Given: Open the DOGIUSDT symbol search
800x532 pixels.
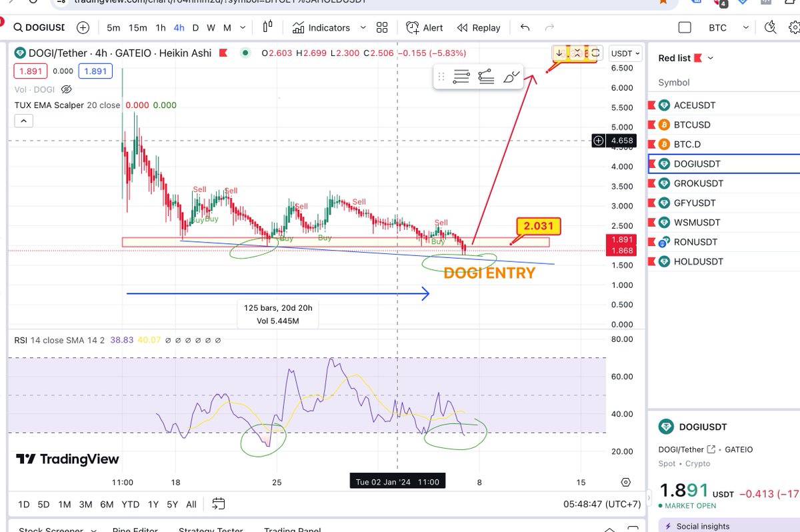Looking at the screenshot, I should 40,28.
